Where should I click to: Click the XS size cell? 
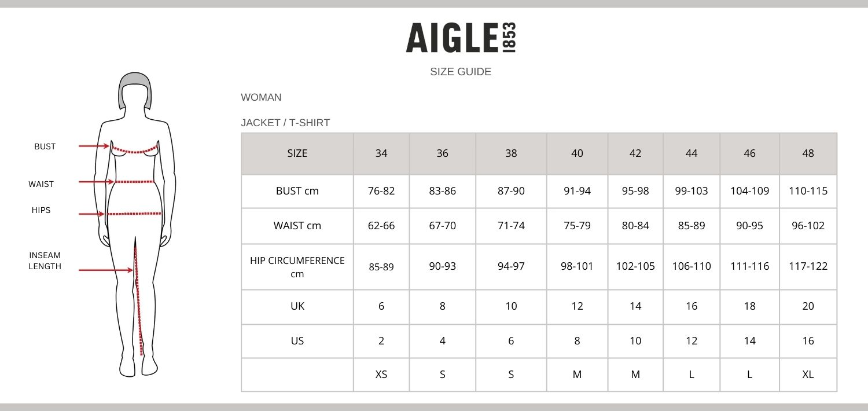(381, 375)
